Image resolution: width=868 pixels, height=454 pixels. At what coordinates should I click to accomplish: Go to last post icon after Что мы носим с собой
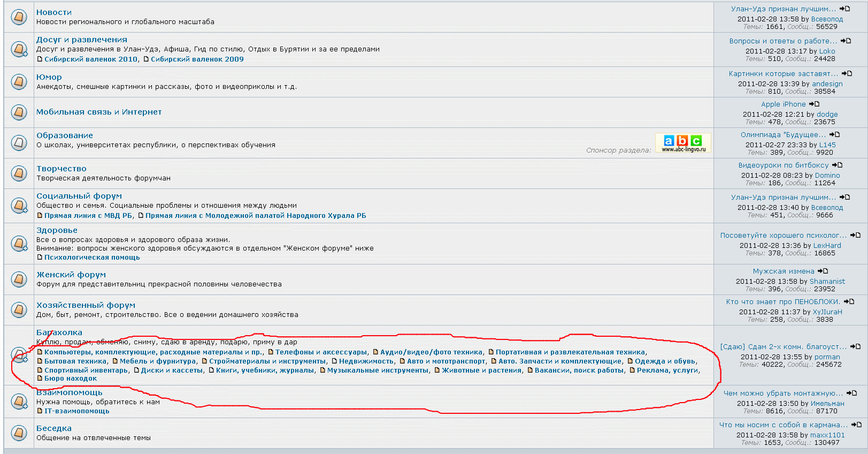856,425
